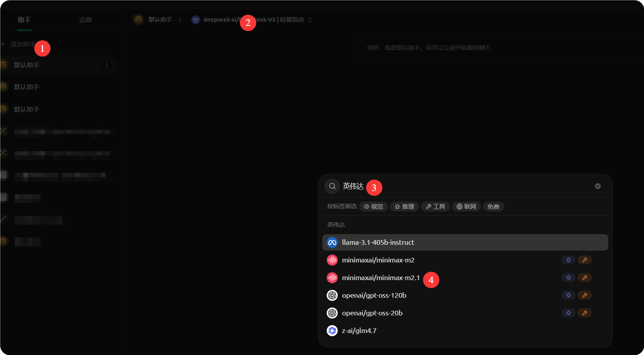644x355 pixels.
Task: Click the magnifier icon in the model search bar
Action: (332, 186)
